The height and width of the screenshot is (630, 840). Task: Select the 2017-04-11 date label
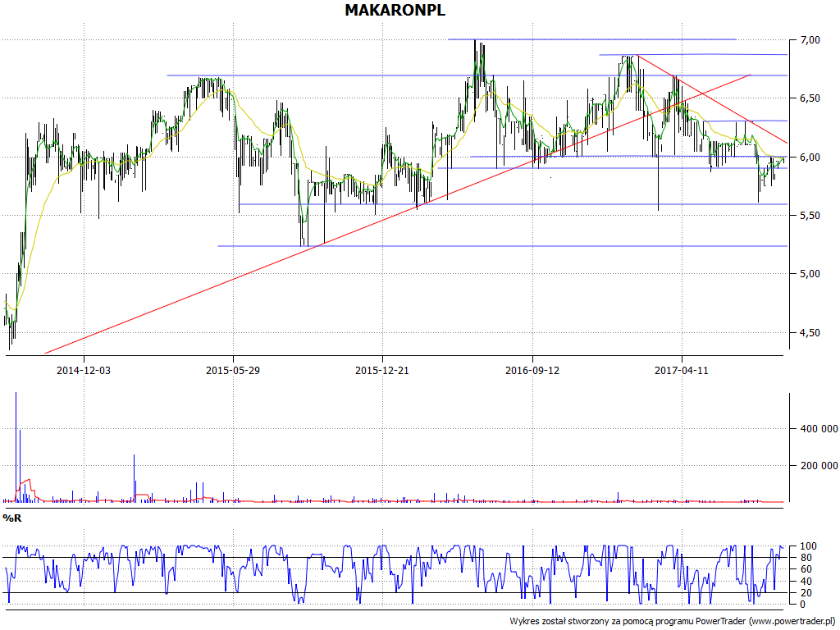[x=682, y=370]
